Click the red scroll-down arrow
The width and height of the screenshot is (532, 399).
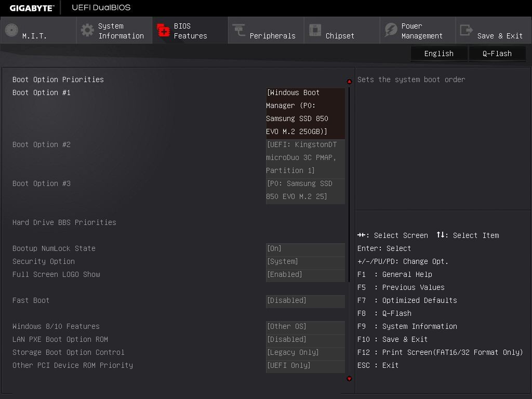[349, 379]
